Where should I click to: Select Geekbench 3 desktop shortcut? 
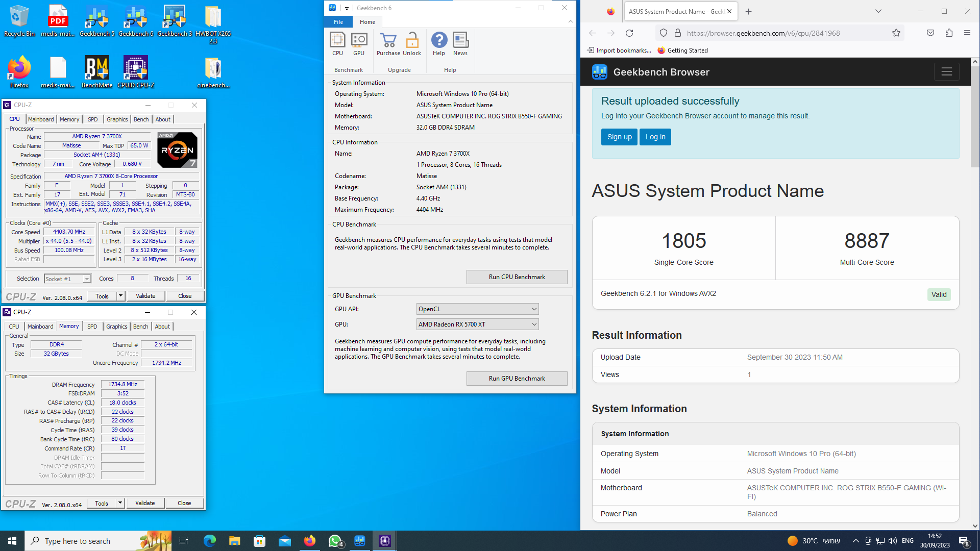click(x=175, y=21)
